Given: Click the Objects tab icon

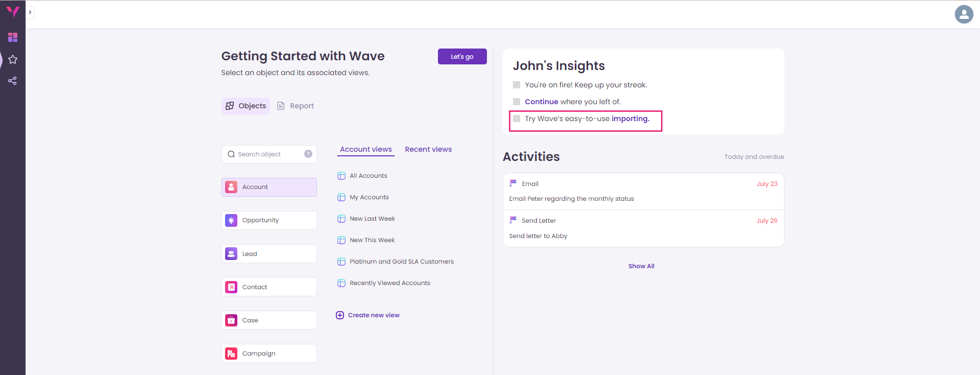Looking at the screenshot, I should point(230,106).
